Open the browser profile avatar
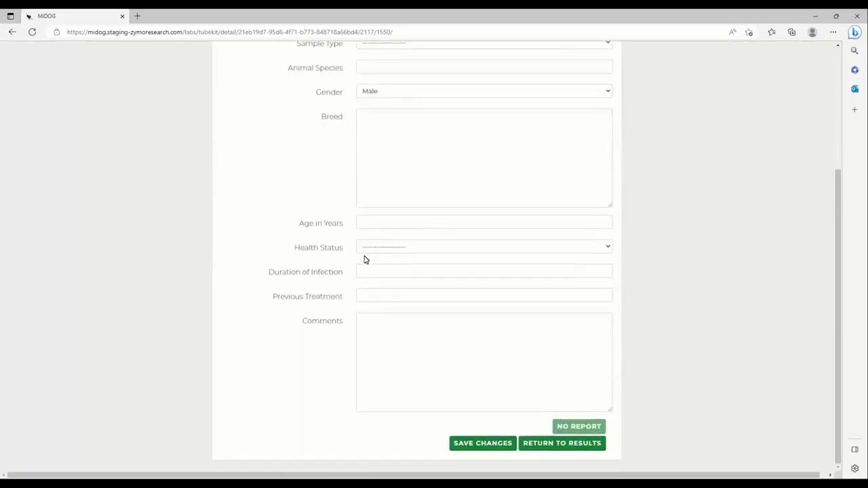The image size is (868, 488). click(812, 32)
